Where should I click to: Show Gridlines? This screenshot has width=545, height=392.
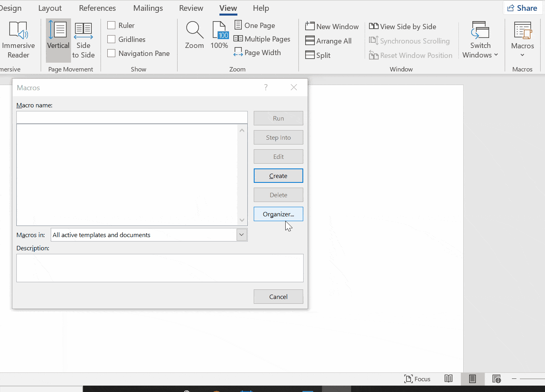click(112, 39)
